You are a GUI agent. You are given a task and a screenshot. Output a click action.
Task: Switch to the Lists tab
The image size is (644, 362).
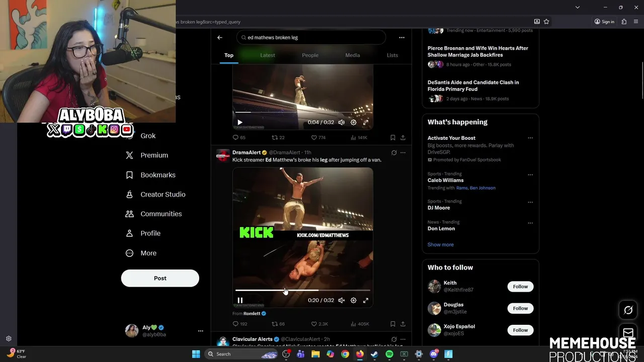392,55
